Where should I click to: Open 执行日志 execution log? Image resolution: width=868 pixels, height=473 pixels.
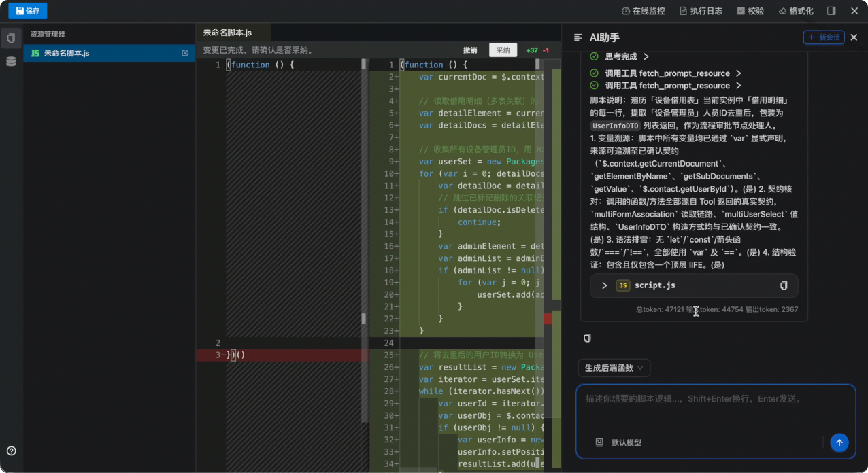[700, 11]
